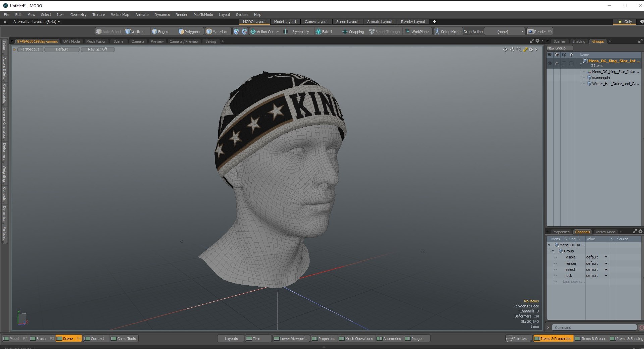Select the Winter_Hat_Dolce_and_Ga item
644x349 pixels.
click(x=613, y=84)
